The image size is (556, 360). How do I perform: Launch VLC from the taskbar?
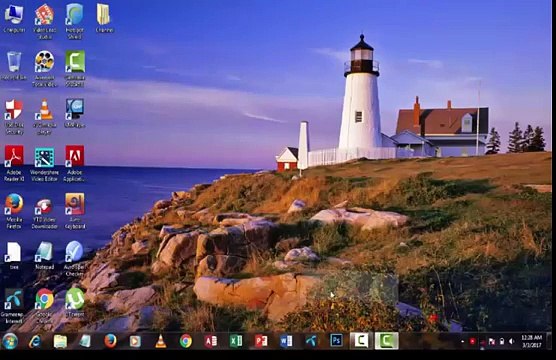[161, 341]
